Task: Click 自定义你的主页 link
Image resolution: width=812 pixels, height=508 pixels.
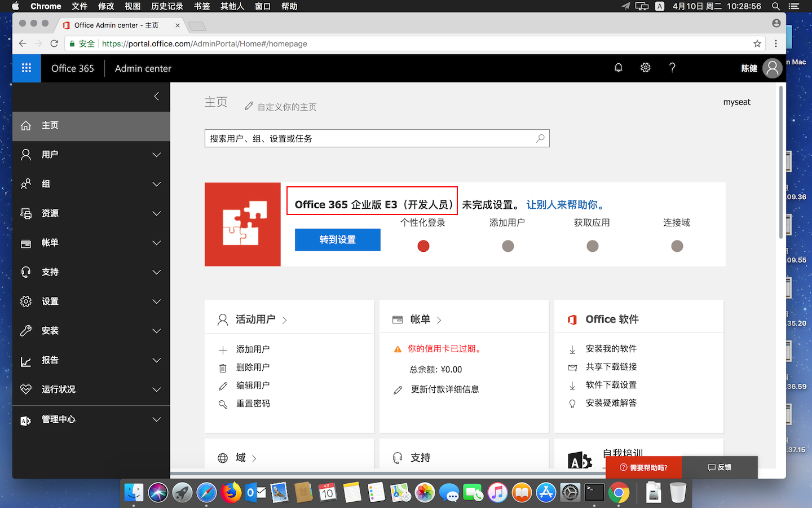Action: coord(287,107)
